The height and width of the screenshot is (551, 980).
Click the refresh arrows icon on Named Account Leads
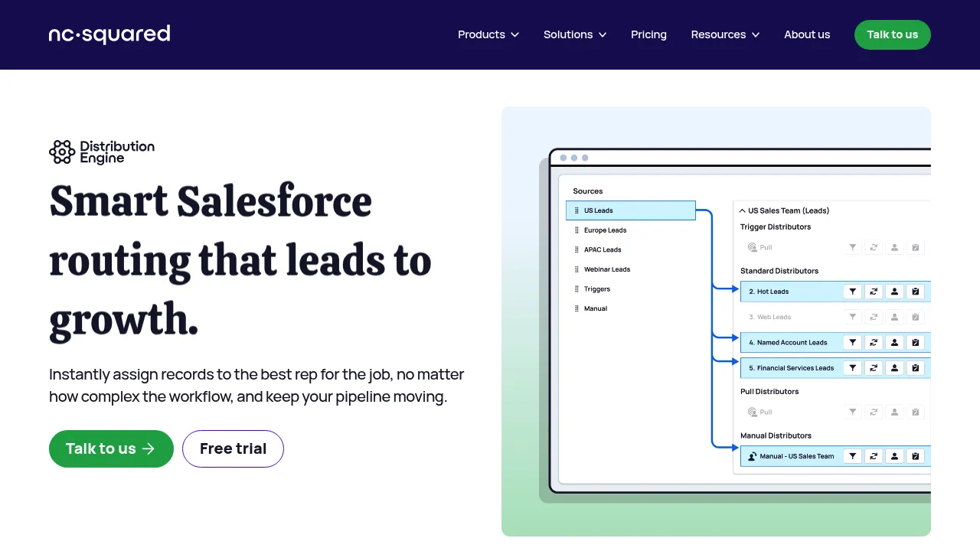(874, 343)
